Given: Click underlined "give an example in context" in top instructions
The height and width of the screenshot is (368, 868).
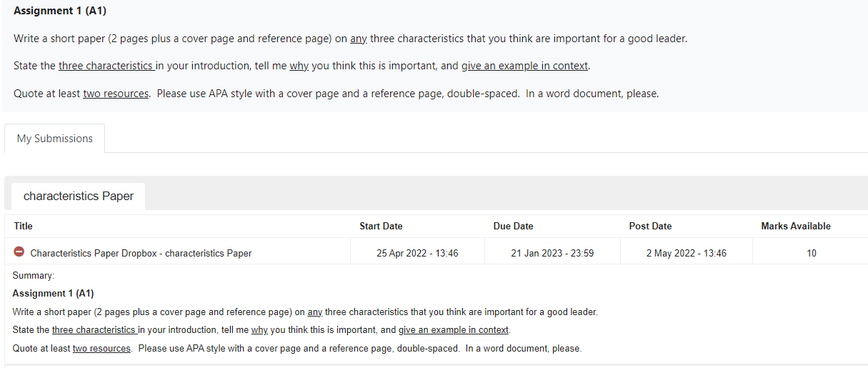Looking at the screenshot, I should pos(525,66).
